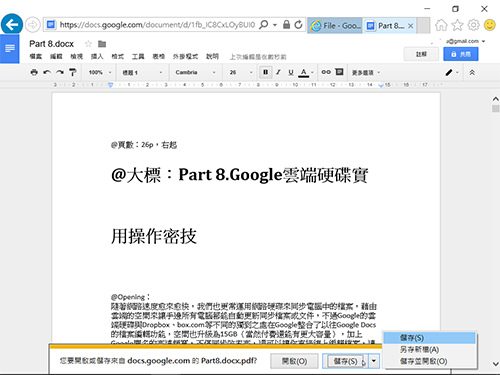Open the pencil editing mode menu

[452, 72]
